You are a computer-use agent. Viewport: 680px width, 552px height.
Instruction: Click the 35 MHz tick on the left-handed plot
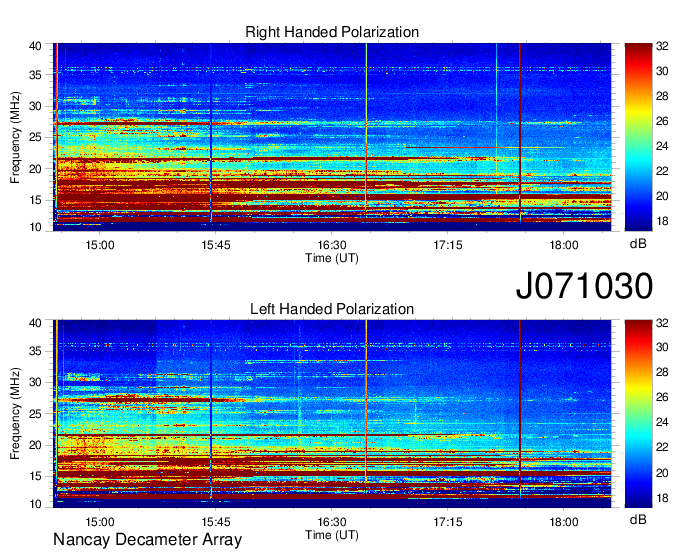[35, 351]
